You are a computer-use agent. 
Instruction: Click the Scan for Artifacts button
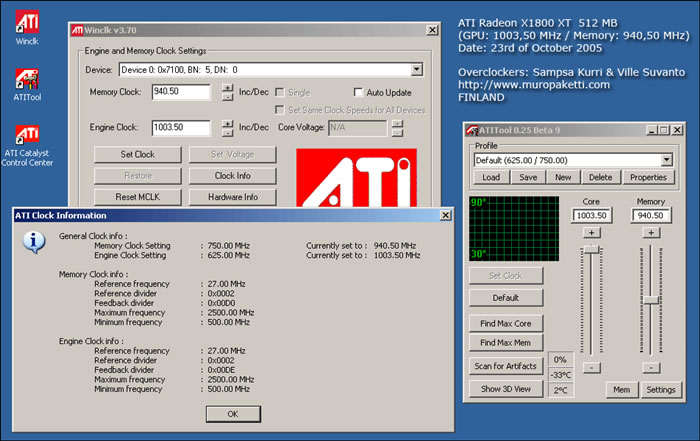click(x=505, y=366)
